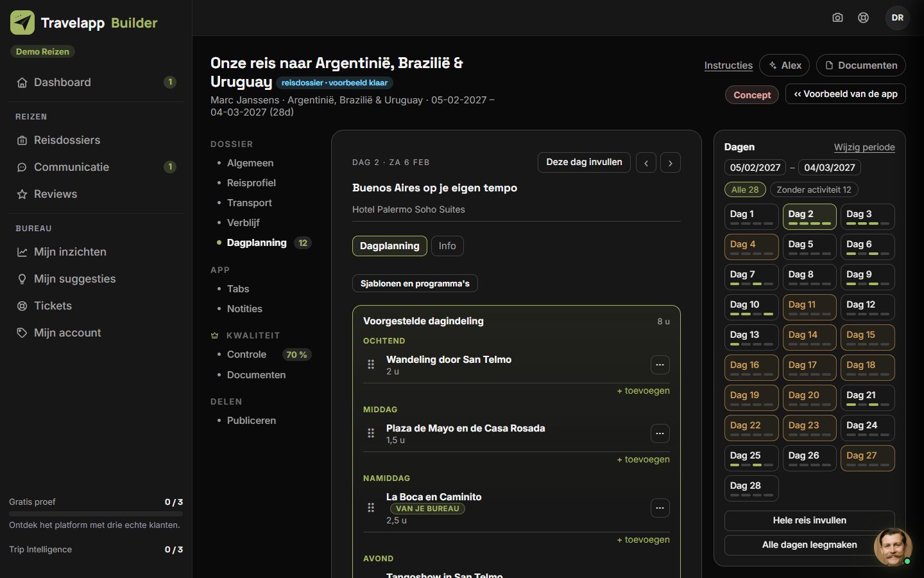Select Dag 14 in the days grid
This screenshot has height=578, width=924.
point(810,337)
